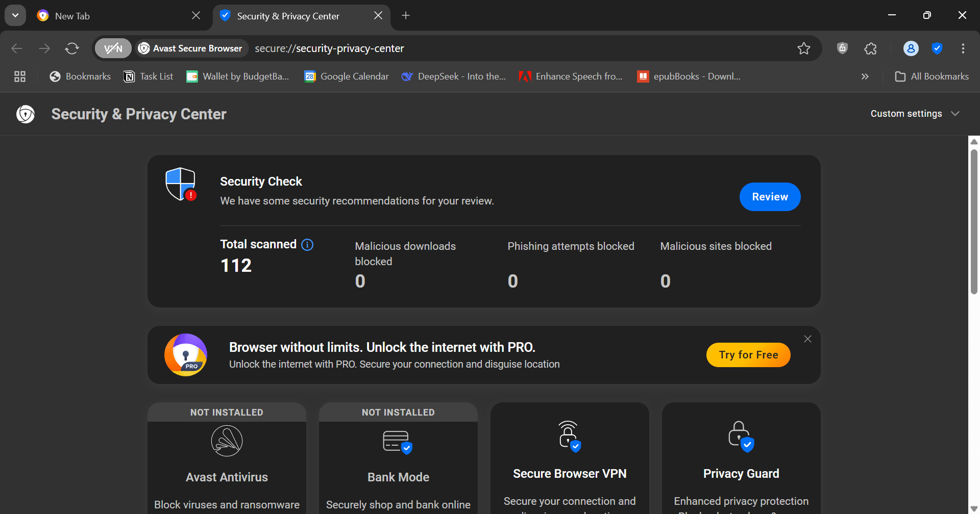Open the blue Security & Privacy shield icon

point(937,48)
